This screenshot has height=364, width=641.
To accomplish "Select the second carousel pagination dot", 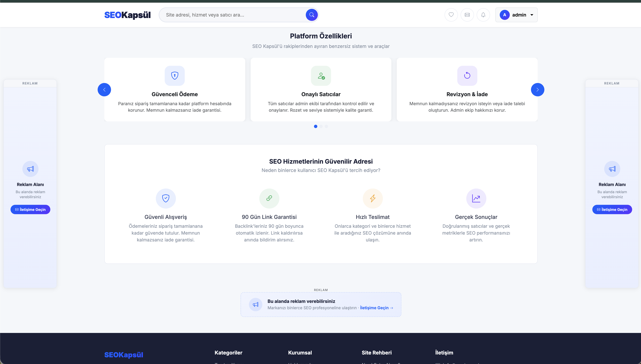I will (321, 126).
